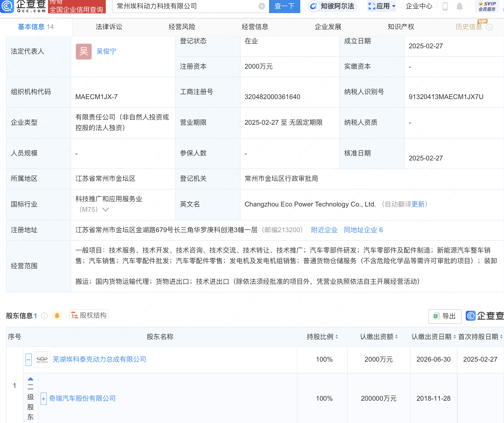Expand 国标行业 M75 chevron
Screen dimensions: 504x423
tap(105, 209)
